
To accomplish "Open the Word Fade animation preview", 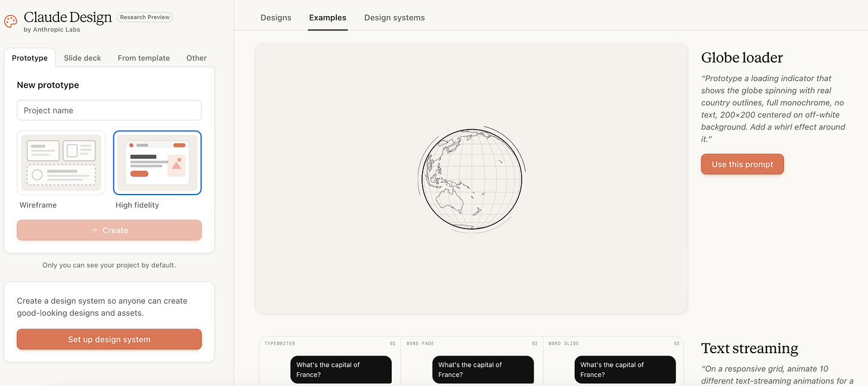I will (472, 362).
